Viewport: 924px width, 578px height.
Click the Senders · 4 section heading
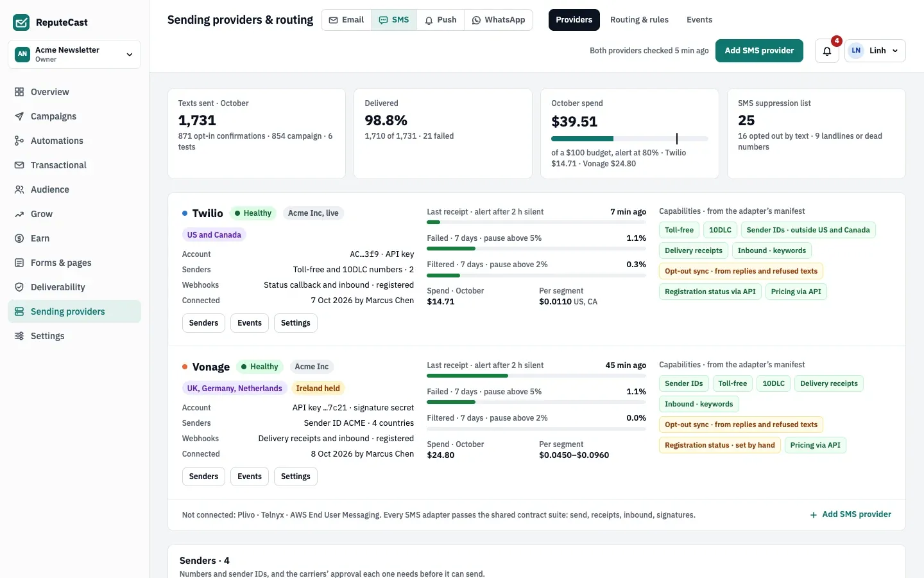tap(205, 561)
